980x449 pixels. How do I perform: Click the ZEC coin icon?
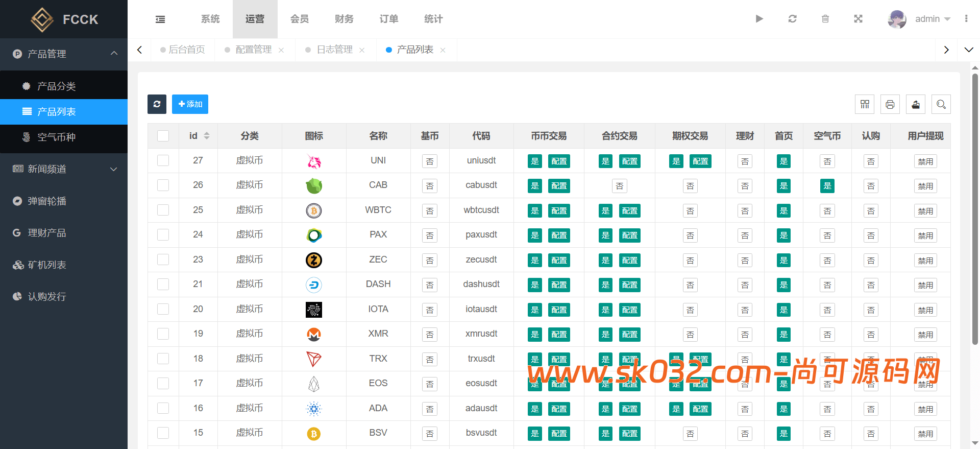314,261
